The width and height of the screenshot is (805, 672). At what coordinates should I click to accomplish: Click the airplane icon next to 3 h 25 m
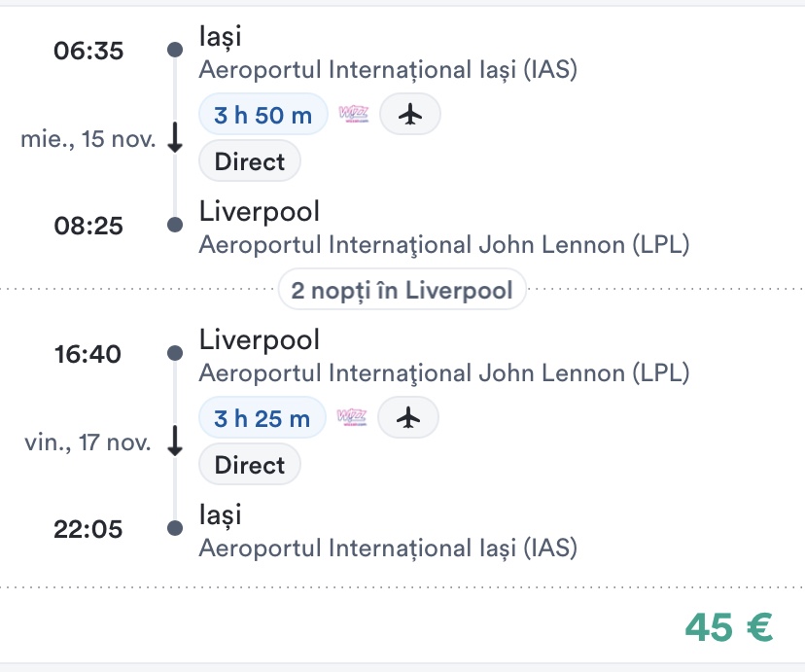(408, 418)
